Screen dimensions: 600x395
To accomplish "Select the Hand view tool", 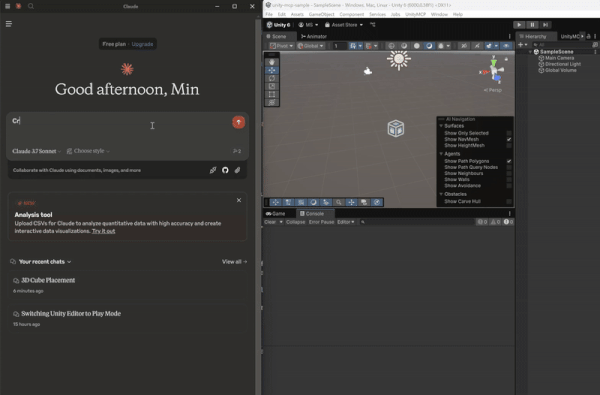I will 272,62.
